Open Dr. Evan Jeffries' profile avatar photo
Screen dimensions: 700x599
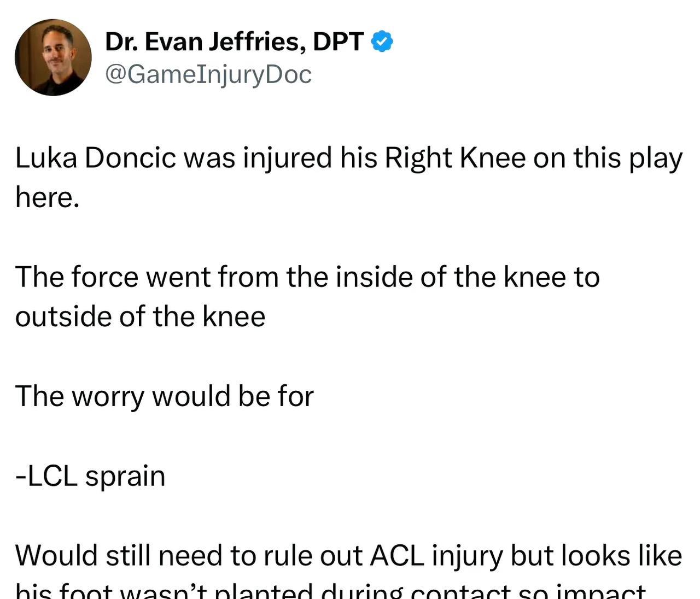[x=53, y=57]
